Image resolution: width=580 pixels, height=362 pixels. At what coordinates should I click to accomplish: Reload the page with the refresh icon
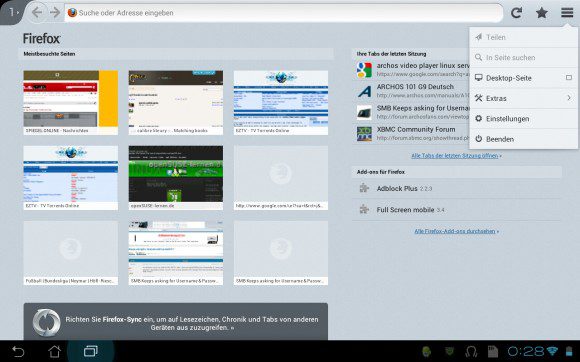[516, 13]
